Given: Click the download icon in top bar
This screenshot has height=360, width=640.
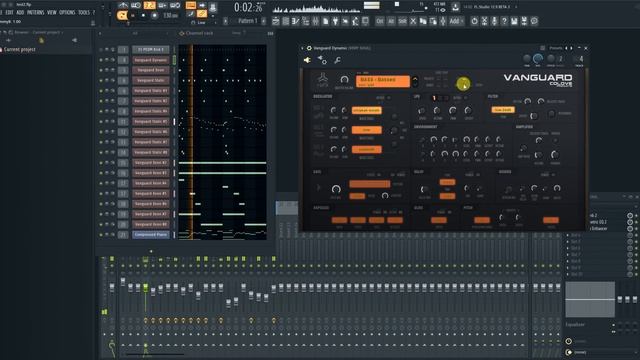Looking at the screenshot, I should pos(456,7).
